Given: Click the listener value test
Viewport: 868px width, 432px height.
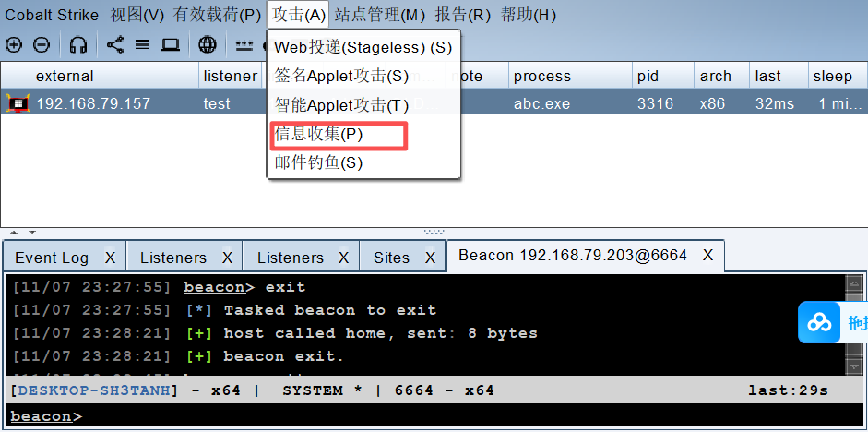Looking at the screenshot, I should [217, 103].
